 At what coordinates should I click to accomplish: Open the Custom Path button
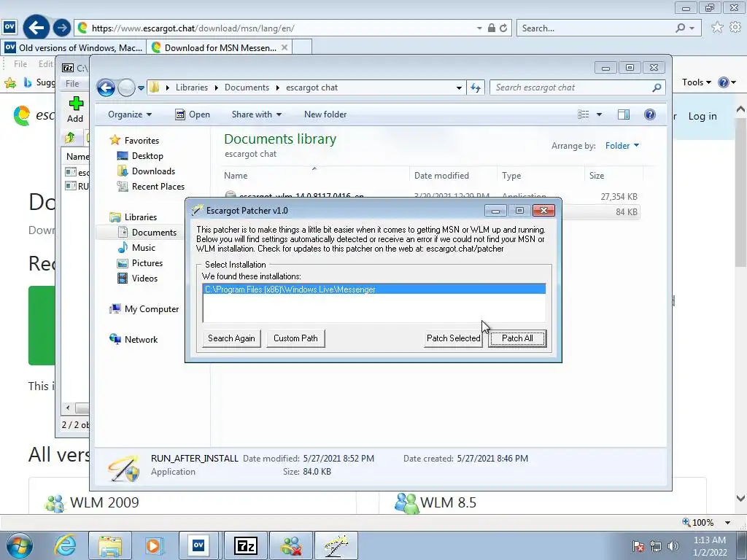point(295,338)
